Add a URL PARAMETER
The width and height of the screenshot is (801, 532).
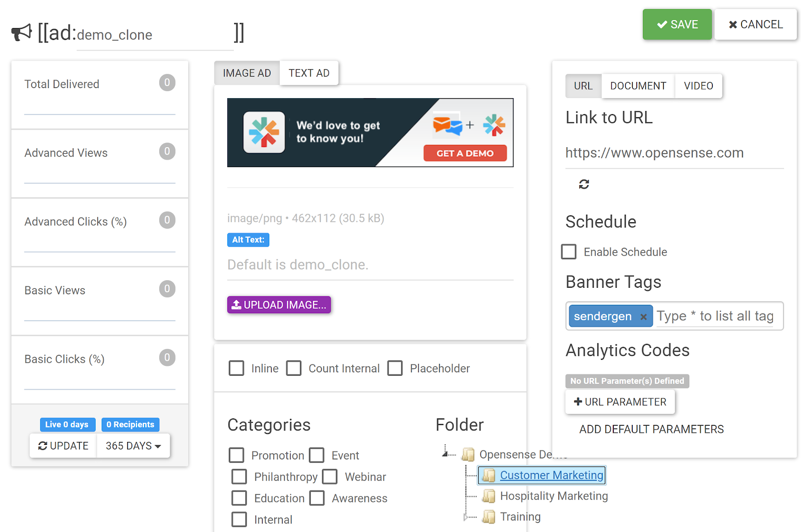click(x=620, y=402)
